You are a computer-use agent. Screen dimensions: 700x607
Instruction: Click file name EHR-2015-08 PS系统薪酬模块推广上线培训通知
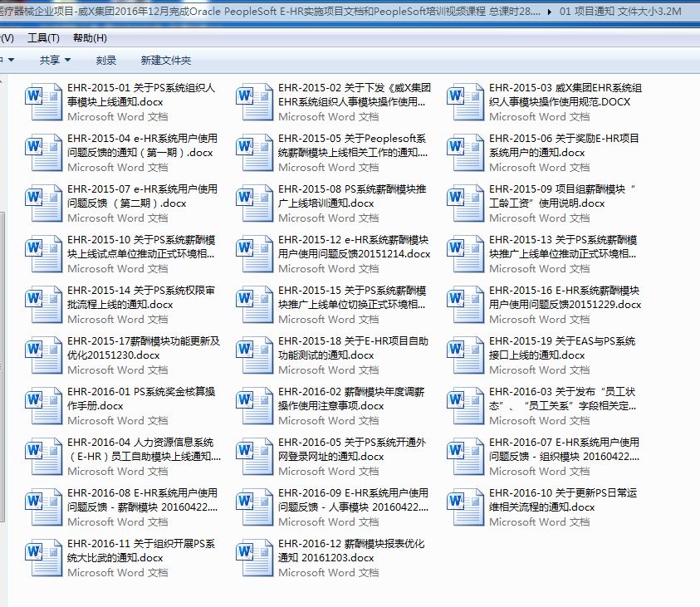[x=352, y=196]
